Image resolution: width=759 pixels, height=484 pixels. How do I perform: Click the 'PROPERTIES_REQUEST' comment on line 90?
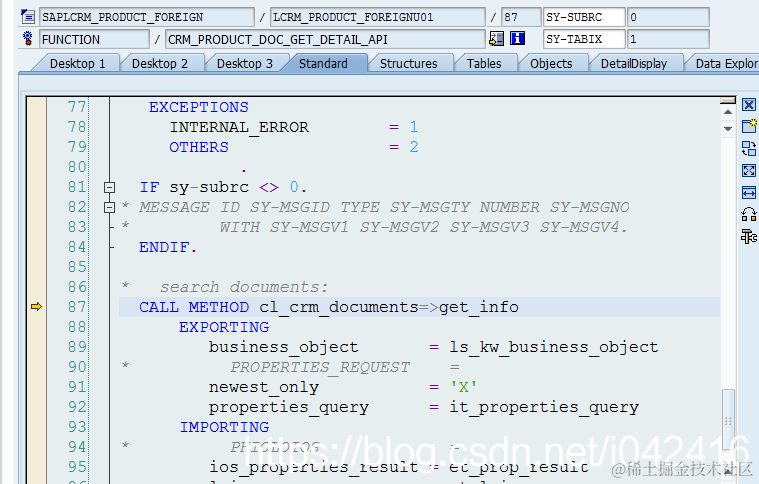click(320, 367)
